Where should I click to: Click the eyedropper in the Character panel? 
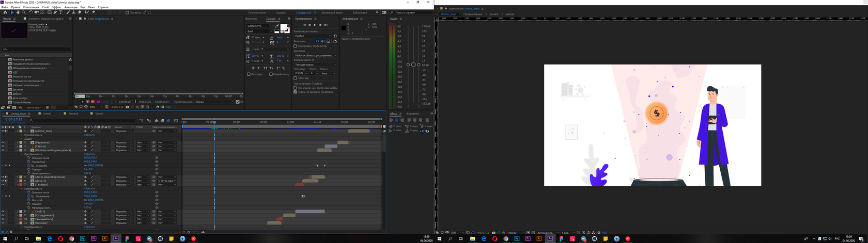tap(277, 26)
